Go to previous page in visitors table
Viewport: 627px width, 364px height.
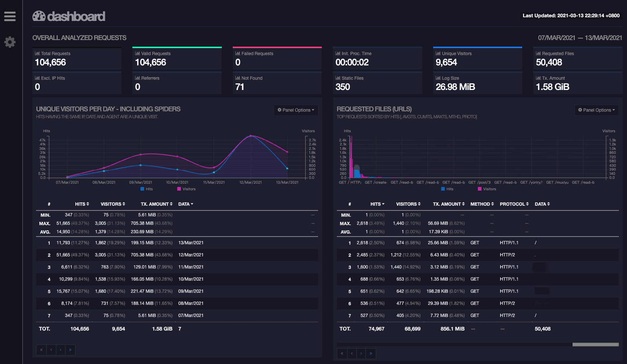(x=51, y=350)
